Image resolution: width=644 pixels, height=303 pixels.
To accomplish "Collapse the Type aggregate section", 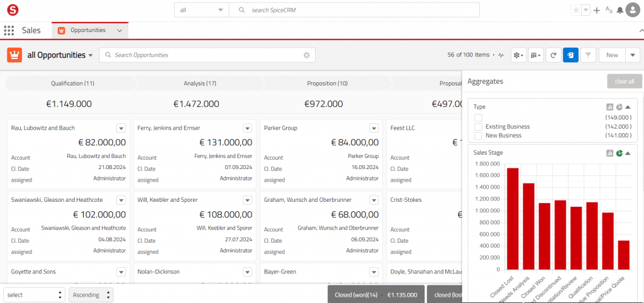I will [x=628, y=107].
